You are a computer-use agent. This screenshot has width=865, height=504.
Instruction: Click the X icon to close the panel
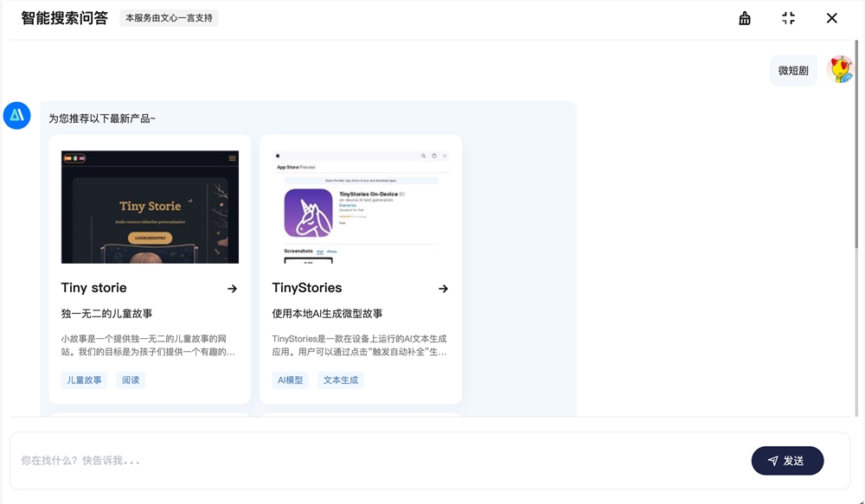coord(831,17)
